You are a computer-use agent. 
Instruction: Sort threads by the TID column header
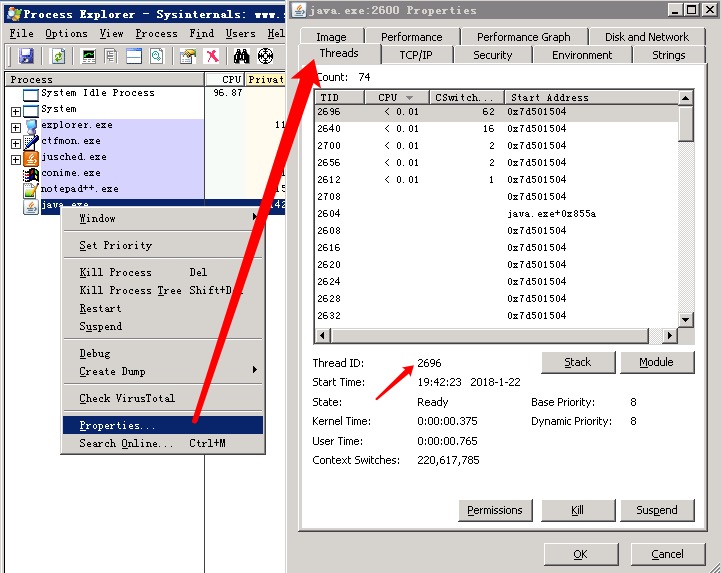coord(339,97)
